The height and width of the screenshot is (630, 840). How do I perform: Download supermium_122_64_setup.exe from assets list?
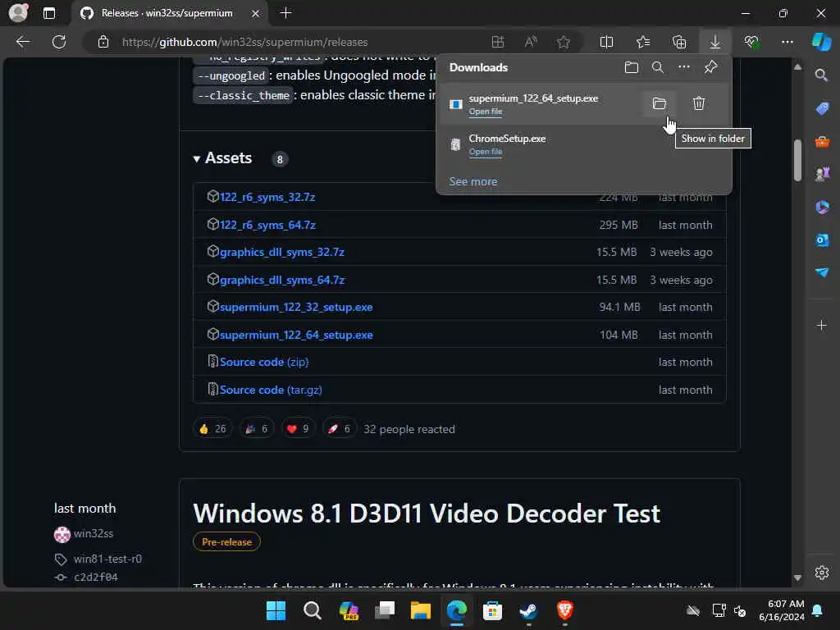(296, 336)
